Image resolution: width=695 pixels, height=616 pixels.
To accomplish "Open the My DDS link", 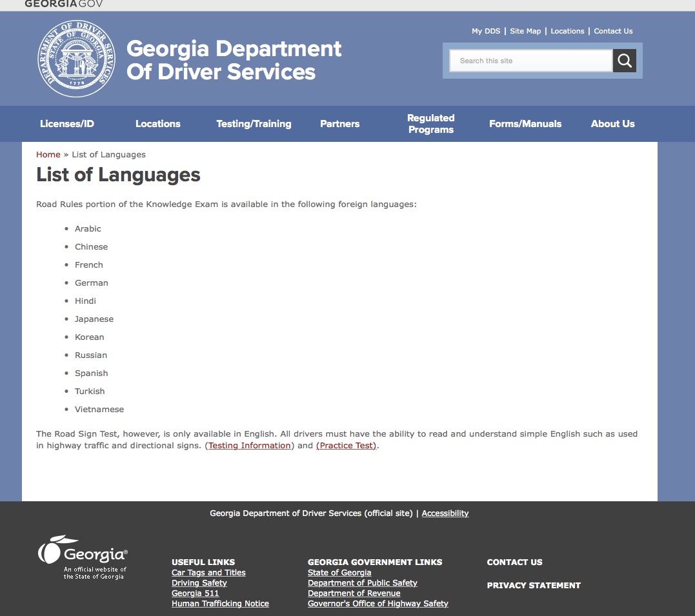I will 486,31.
